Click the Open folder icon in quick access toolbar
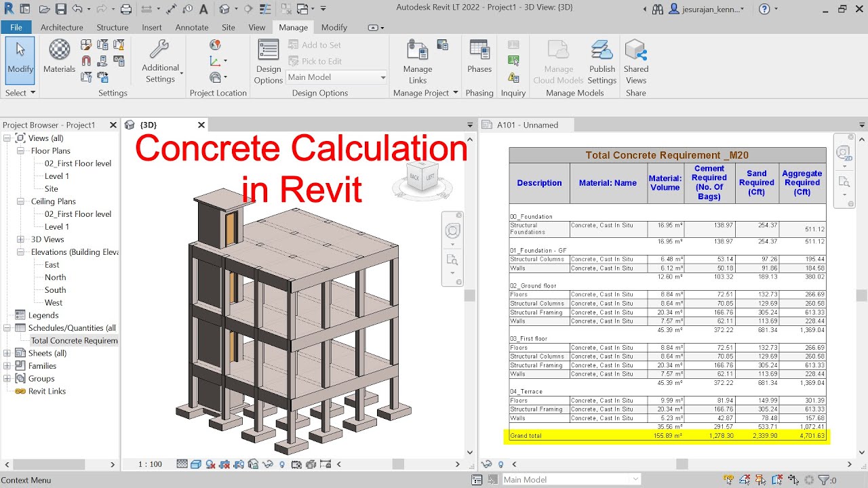 [44, 9]
